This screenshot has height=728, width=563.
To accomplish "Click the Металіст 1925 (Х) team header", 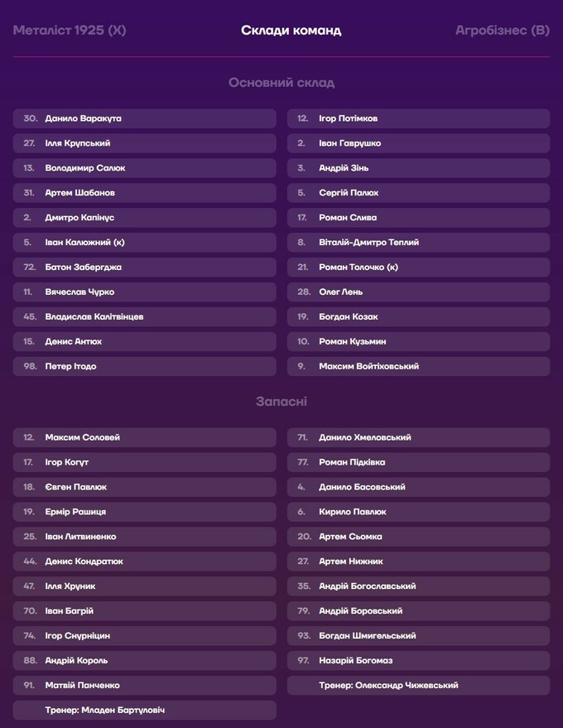I will pyautogui.click(x=70, y=31).
